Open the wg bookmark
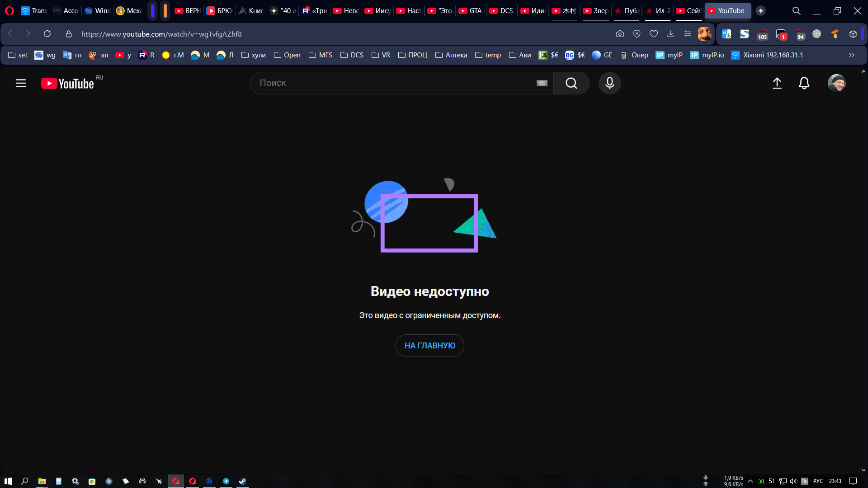This screenshot has width=868, height=488. (45, 55)
